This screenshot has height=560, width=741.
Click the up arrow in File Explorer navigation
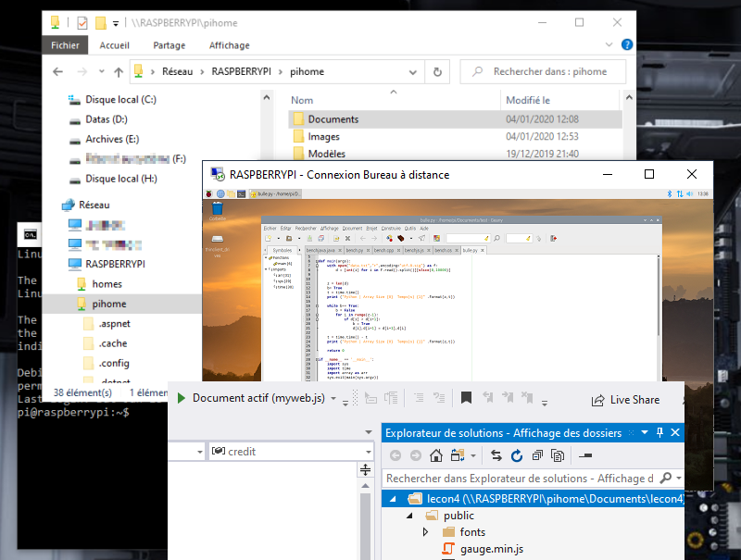[x=118, y=71]
